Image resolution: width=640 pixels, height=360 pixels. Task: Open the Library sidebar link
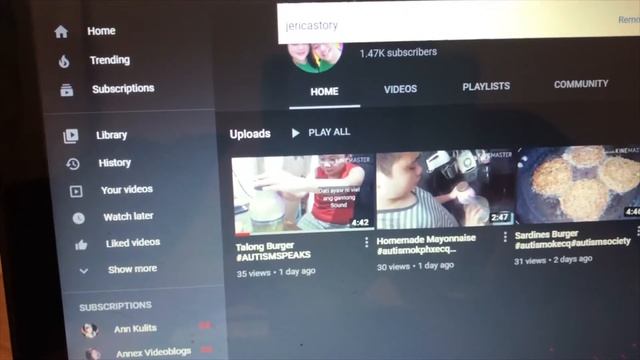111,135
